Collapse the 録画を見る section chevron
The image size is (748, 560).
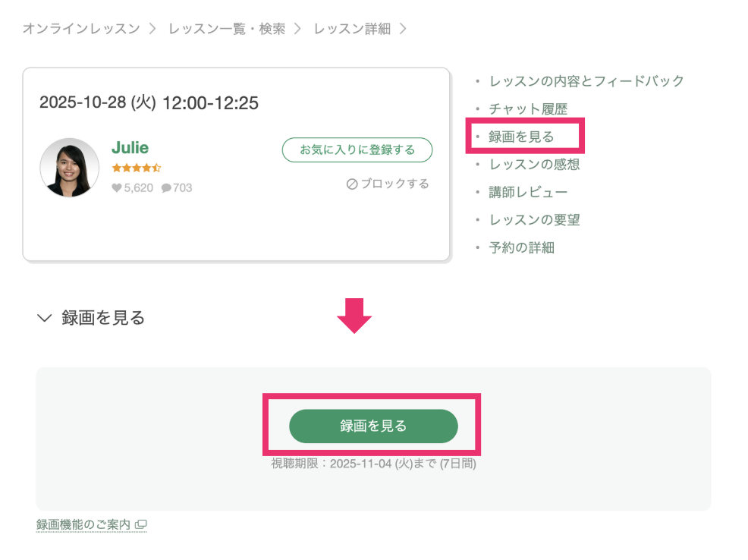coord(44,318)
